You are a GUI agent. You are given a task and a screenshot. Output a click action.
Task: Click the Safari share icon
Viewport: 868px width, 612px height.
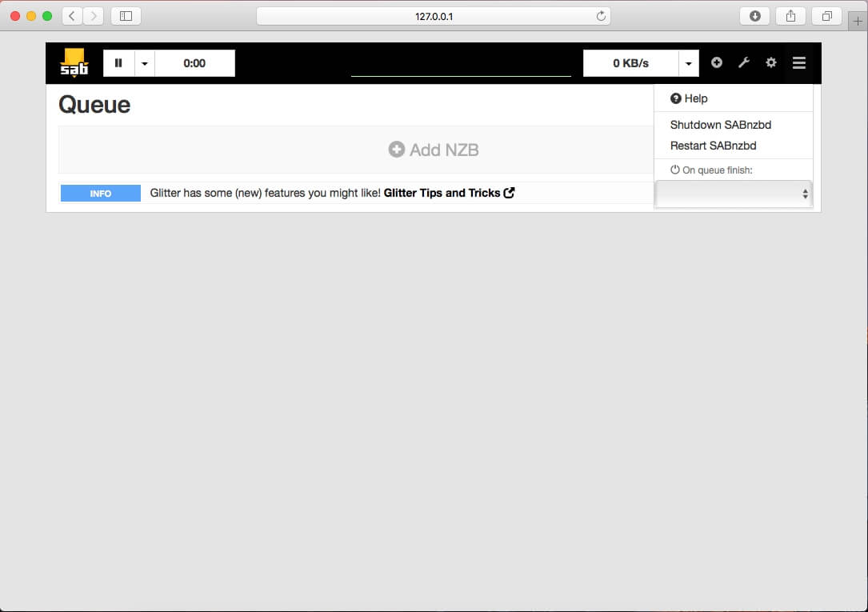point(790,16)
